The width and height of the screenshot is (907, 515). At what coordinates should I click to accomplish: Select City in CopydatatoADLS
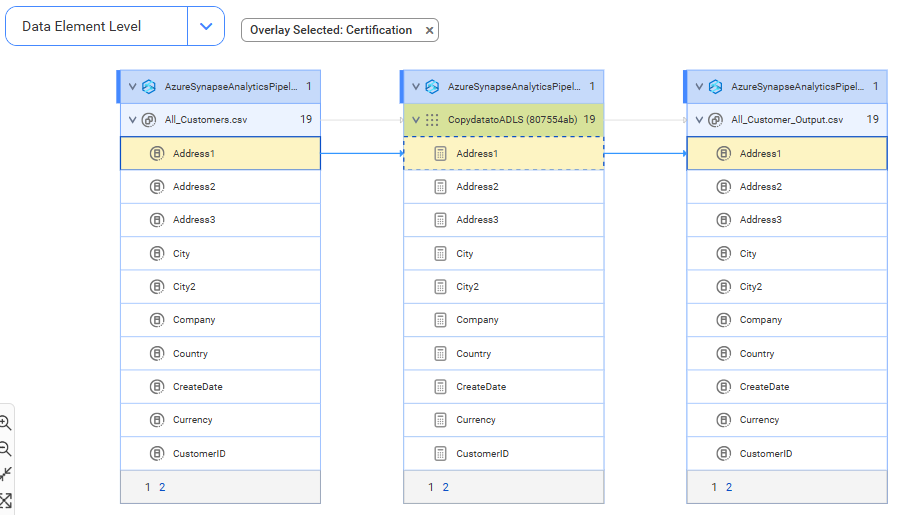(504, 253)
